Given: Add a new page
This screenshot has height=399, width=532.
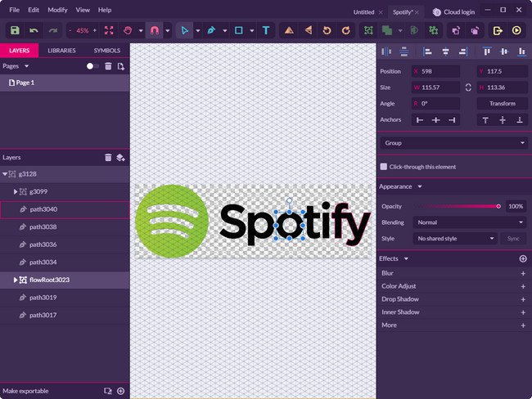Looking at the screenshot, I should click(121, 66).
